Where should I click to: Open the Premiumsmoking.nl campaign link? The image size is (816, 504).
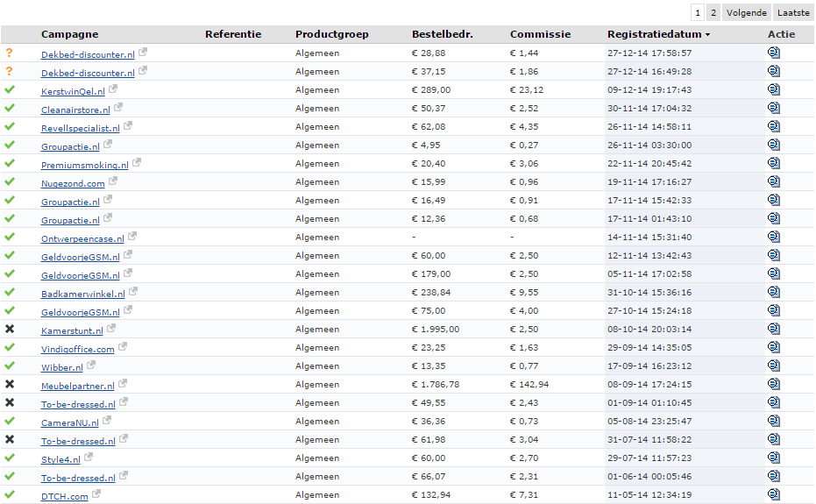click(x=85, y=165)
